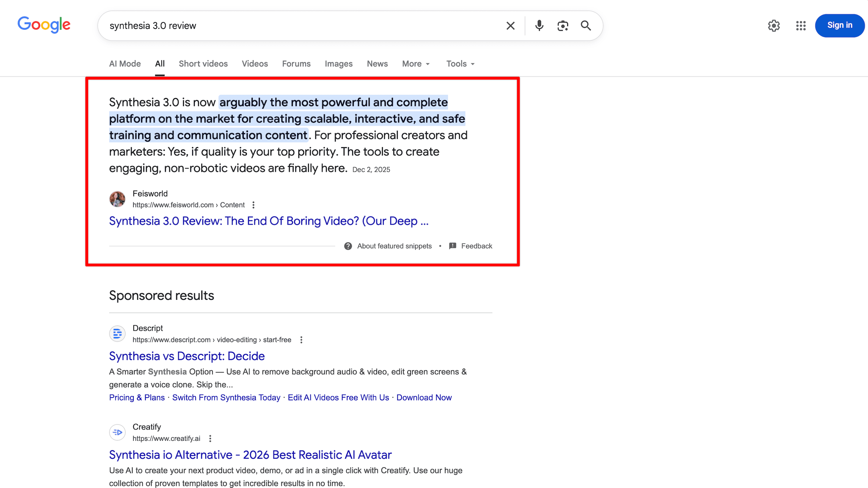The image size is (868, 488).
Task: Clear the search box with X icon
Action: 510,26
